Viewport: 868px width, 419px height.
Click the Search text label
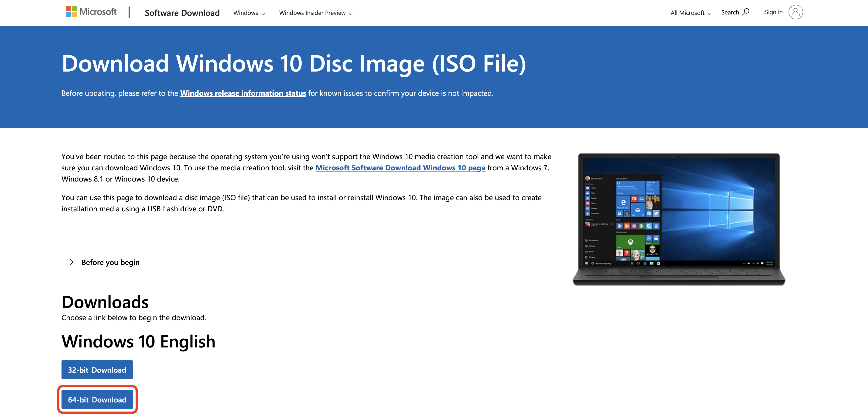731,12
